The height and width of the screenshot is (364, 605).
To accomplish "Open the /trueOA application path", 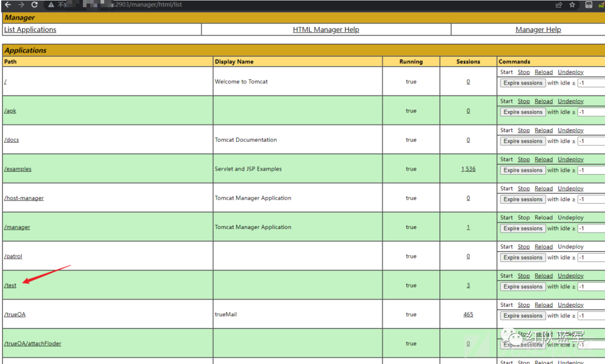I will pos(15,315).
